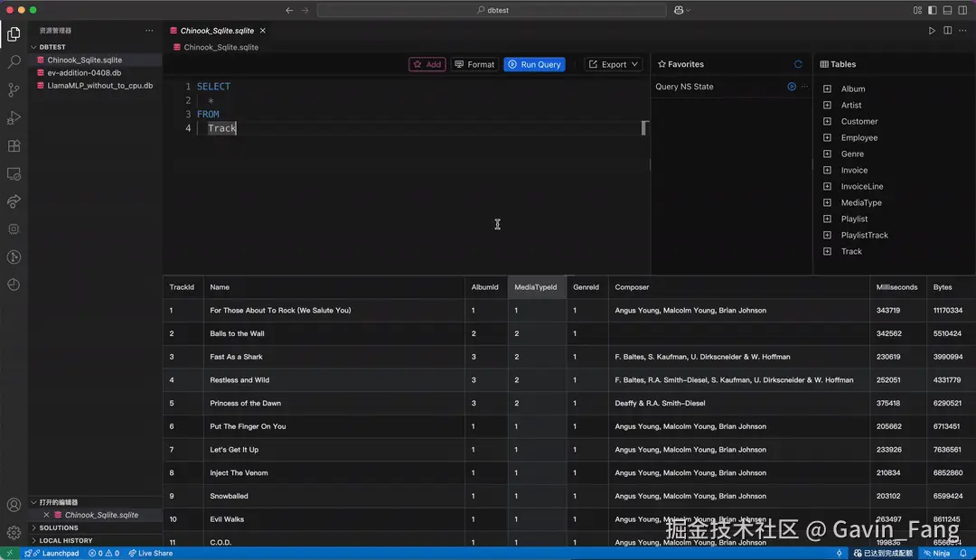Viewport: 976px width, 560px height.
Task: Click Launchpad in the status bar
Action: 52,553
